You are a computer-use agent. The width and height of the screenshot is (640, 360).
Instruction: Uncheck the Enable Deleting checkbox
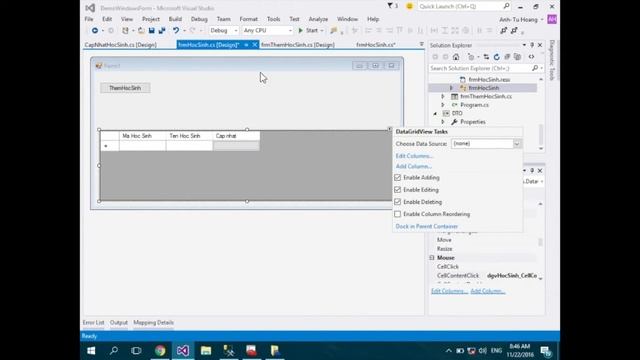398,202
